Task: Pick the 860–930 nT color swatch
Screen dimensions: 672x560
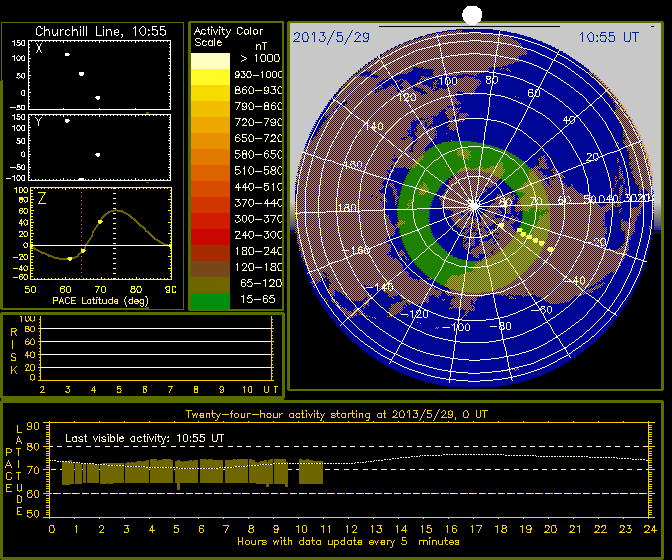Action: coord(210,93)
